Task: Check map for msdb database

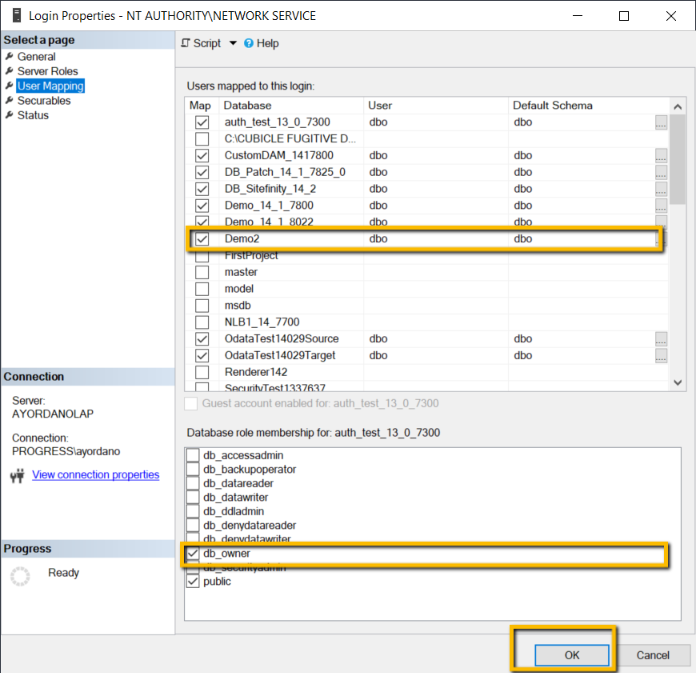Action: (202, 305)
